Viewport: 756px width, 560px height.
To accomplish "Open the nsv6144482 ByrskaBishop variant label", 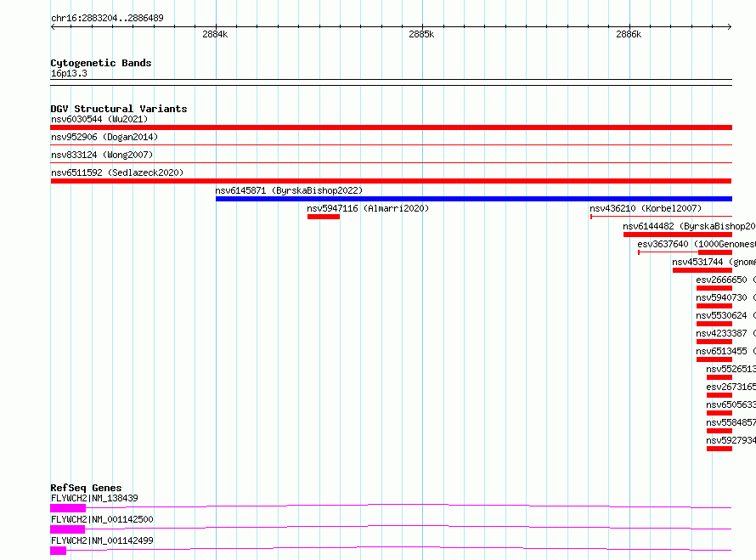I will tap(689, 226).
